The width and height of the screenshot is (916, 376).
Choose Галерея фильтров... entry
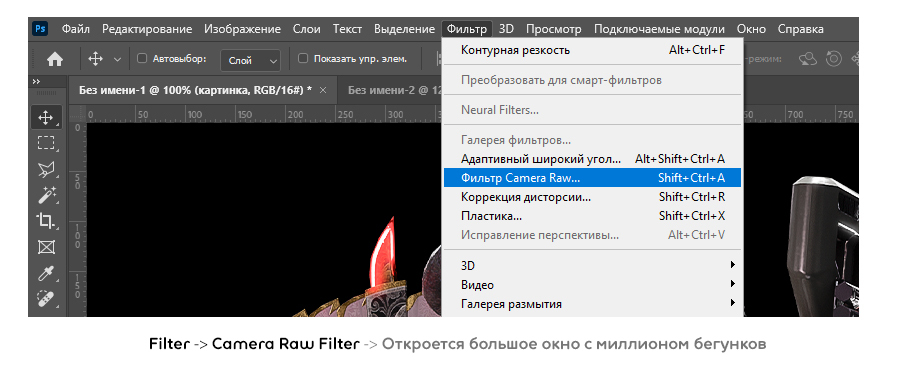pyautogui.click(x=592, y=140)
